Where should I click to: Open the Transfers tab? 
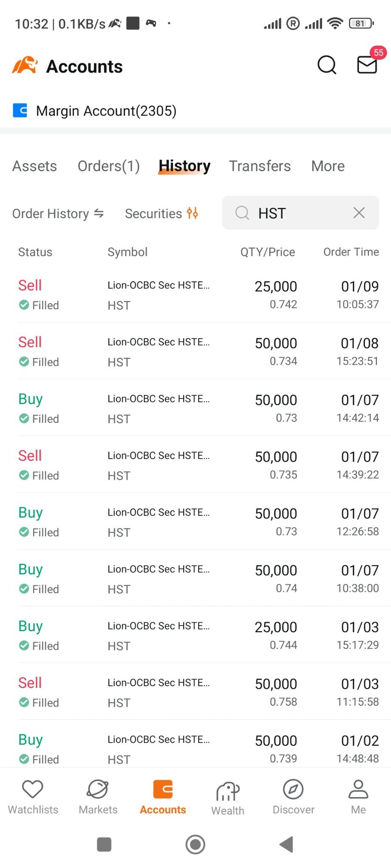pos(260,166)
